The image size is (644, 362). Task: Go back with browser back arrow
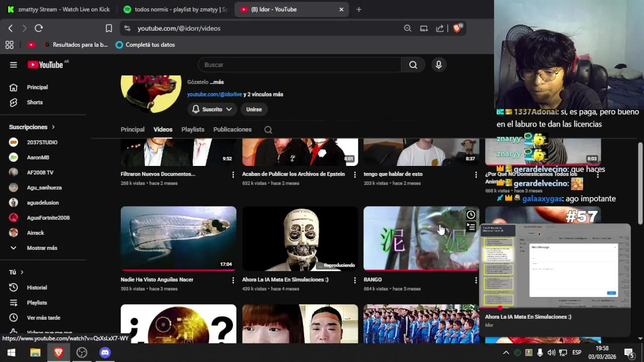tap(11, 28)
